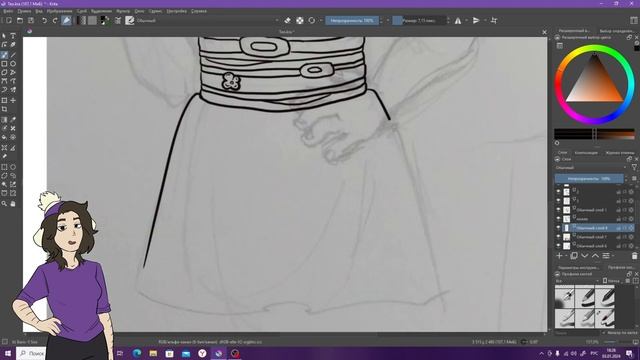Screen dimensions: 640x360
Task: Hide the 'Обычный слой 6' layer
Action: [x=558, y=246]
